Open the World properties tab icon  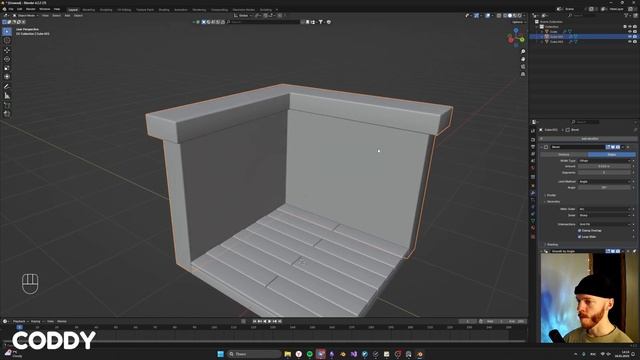coord(533,168)
